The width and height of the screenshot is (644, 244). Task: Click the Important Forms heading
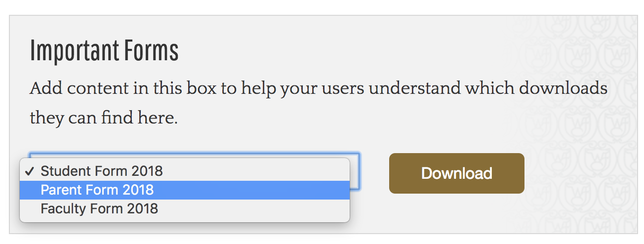coord(104,50)
